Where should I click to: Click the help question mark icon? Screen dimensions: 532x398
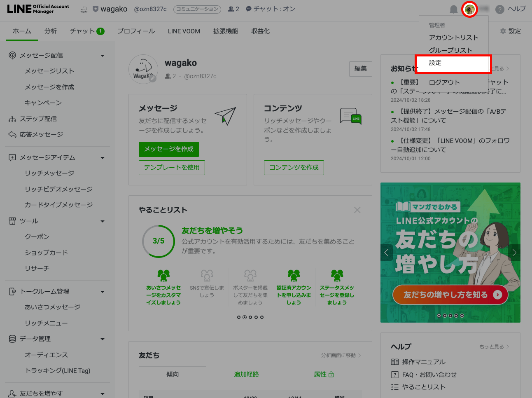pos(499,9)
